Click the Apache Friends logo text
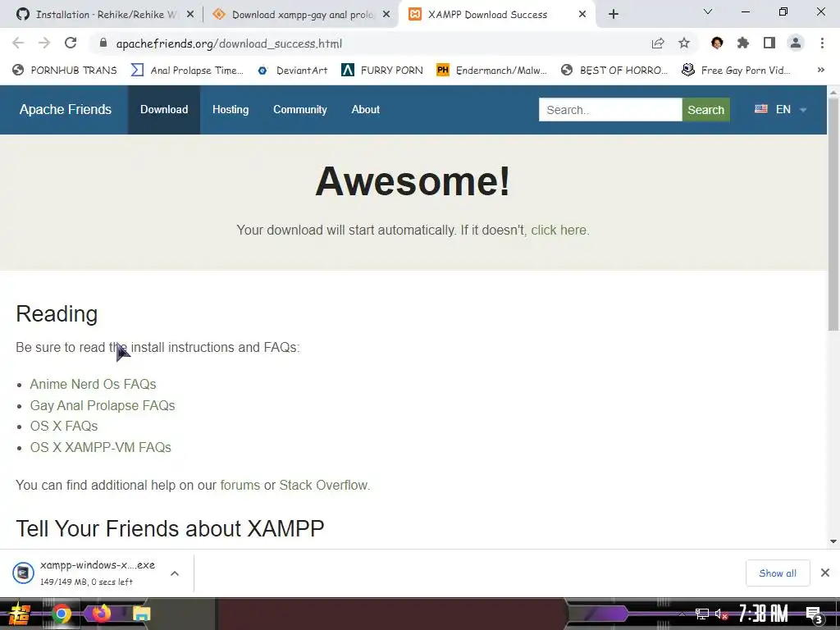This screenshot has width=840, height=630. point(66,109)
